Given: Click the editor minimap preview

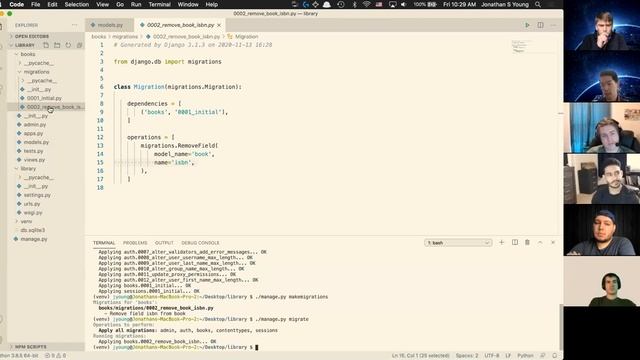Looking at the screenshot, I should (x=520, y=46).
